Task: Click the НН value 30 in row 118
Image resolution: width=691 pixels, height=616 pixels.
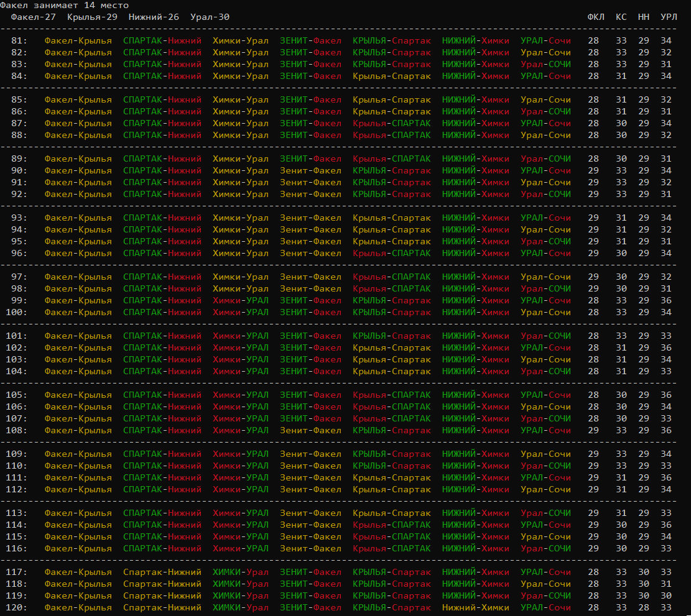Action: click(644, 584)
